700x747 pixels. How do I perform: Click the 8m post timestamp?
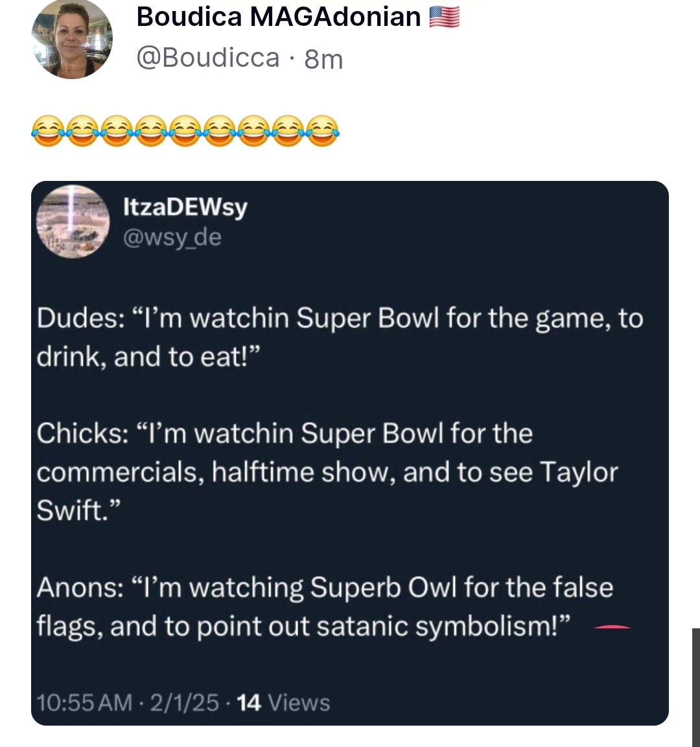click(x=323, y=59)
